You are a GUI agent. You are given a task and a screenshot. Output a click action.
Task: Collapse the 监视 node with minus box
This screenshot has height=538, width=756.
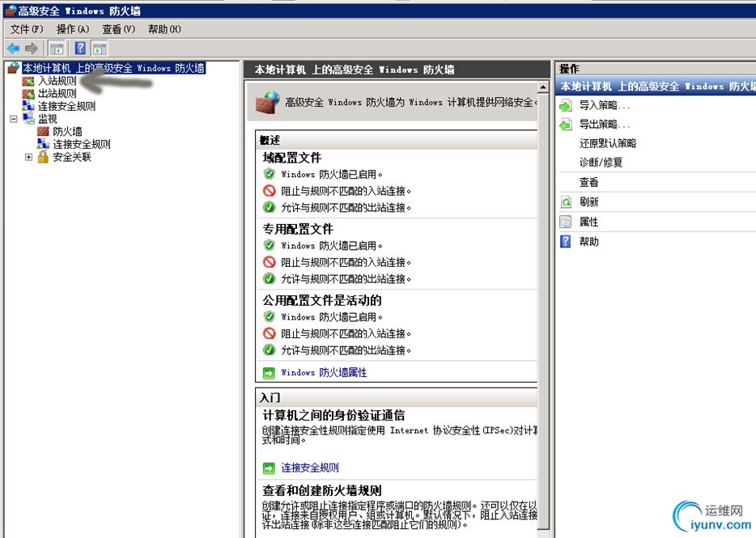[14, 119]
